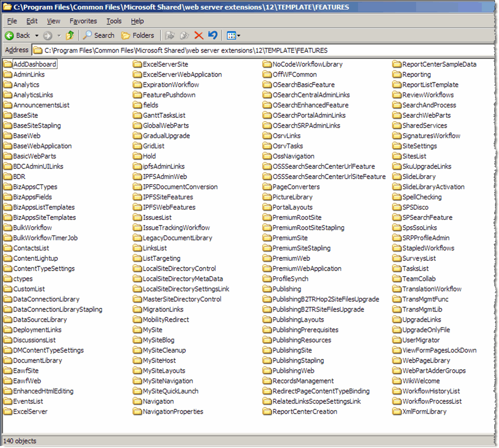The image size is (499, 448).
Task: Select the IssuesList folder icon
Action: [137, 218]
